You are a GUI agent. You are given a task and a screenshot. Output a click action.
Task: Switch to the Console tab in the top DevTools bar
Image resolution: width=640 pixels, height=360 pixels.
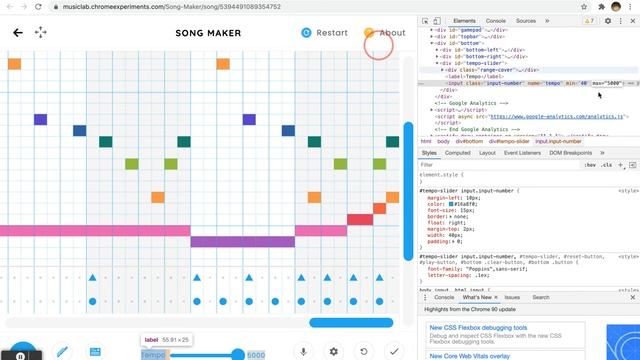496,21
